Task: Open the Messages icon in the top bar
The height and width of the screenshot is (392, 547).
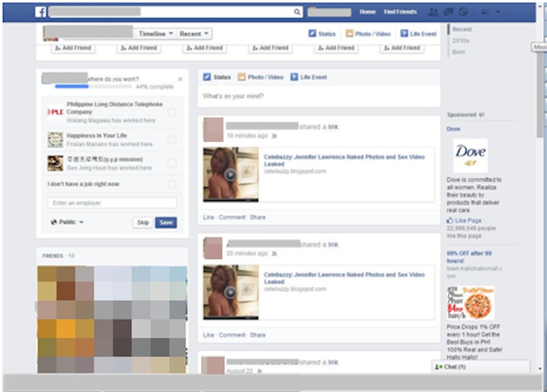Action: coord(449,12)
